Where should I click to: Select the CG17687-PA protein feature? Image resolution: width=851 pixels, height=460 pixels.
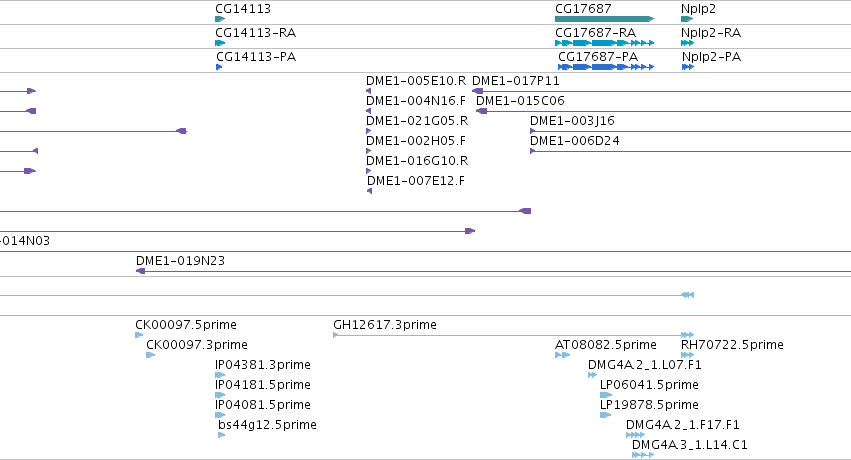pyautogui.click(x=606, y=67)
